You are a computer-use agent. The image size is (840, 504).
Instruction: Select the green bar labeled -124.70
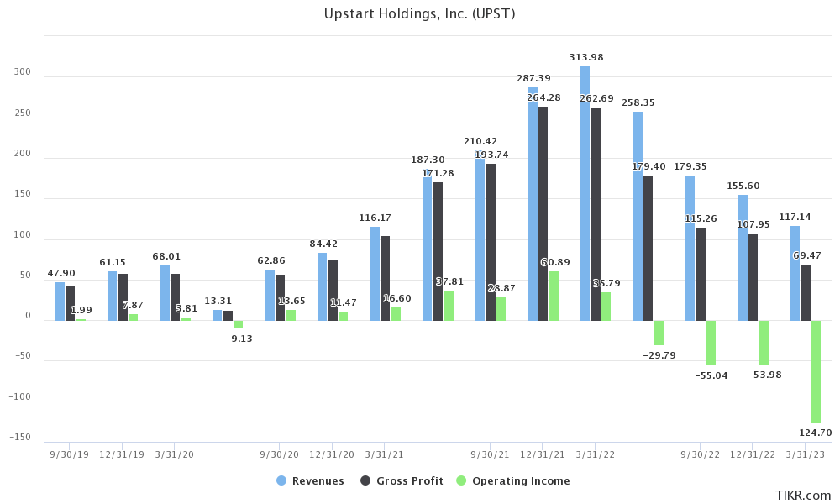pos(815,370)
